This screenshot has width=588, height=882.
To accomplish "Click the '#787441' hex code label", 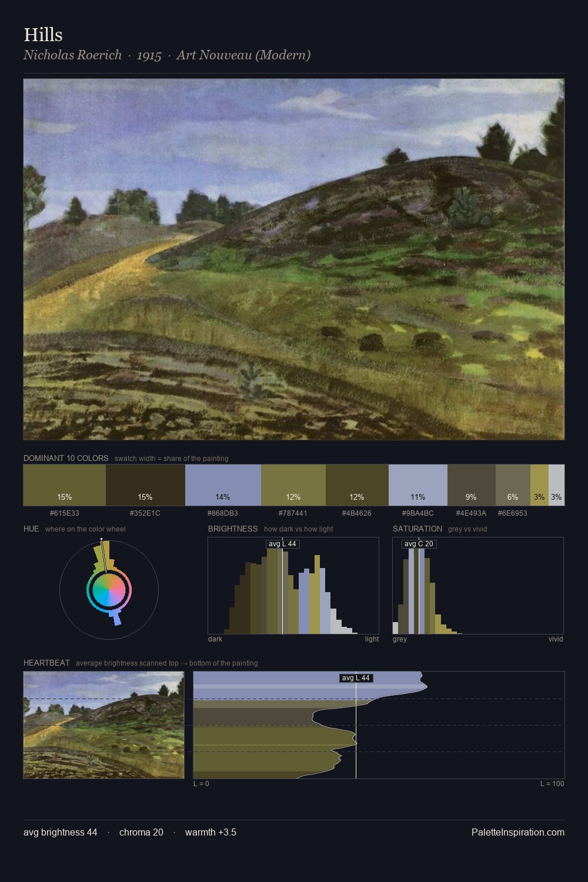I will point(293,513).
